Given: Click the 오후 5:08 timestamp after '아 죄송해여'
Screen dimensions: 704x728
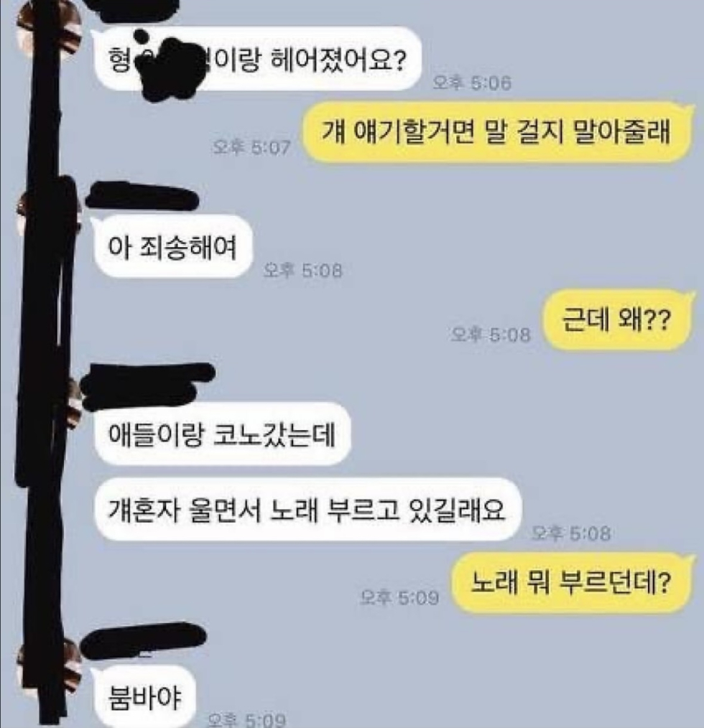Looking at the screenshot, I should (302, 270).
